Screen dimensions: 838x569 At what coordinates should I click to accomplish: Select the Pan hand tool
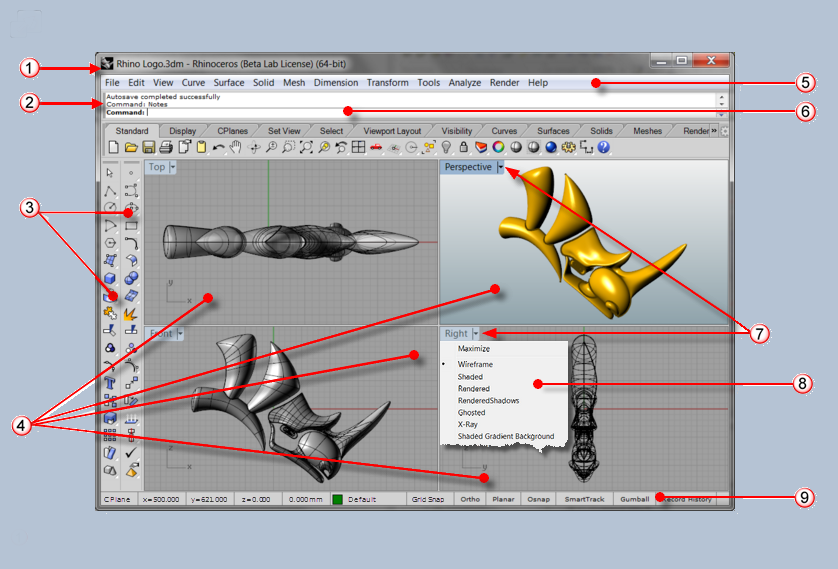pyautogui.click(x=236, y=147)
